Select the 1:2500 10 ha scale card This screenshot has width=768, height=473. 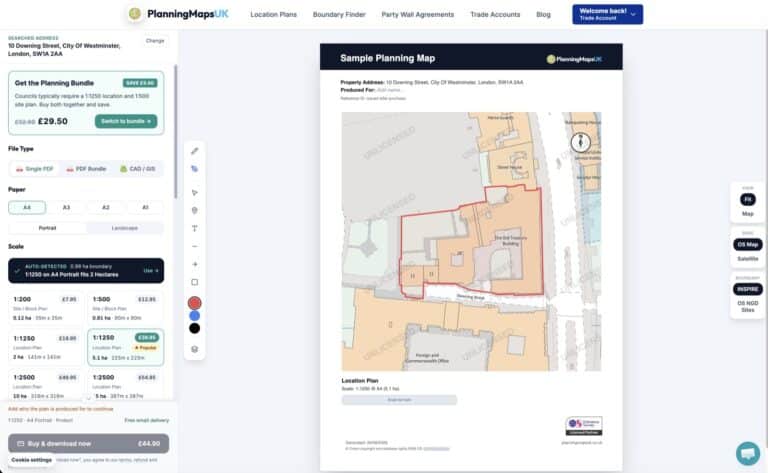(x=45, y=385)
